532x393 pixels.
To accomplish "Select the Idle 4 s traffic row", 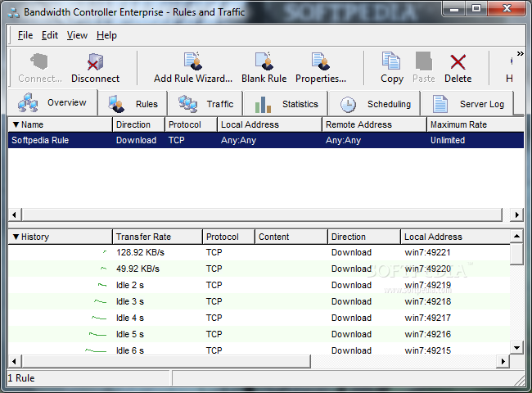I will coord(259,318).
